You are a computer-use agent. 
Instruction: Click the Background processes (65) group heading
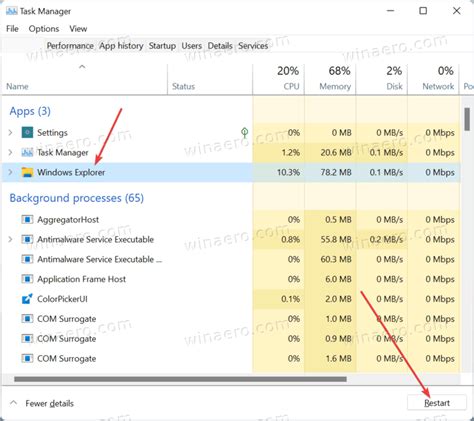[77, 198]
